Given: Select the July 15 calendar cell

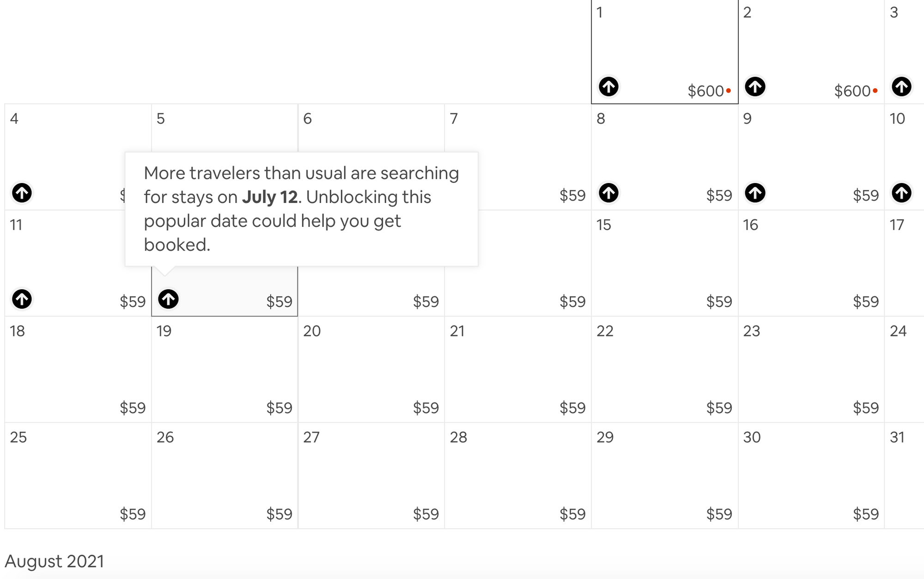Looking at the screenshot, I should point(665,263).
